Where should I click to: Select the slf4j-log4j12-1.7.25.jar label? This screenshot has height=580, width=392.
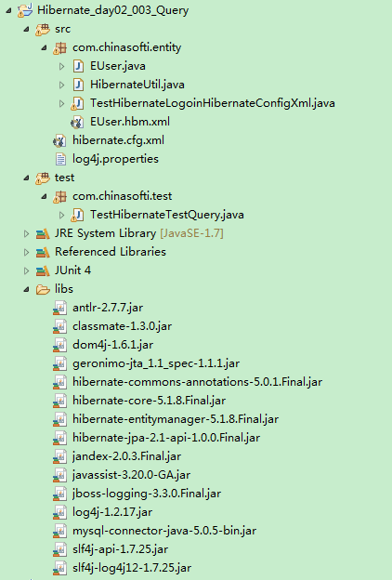click(x=132, y=568)
